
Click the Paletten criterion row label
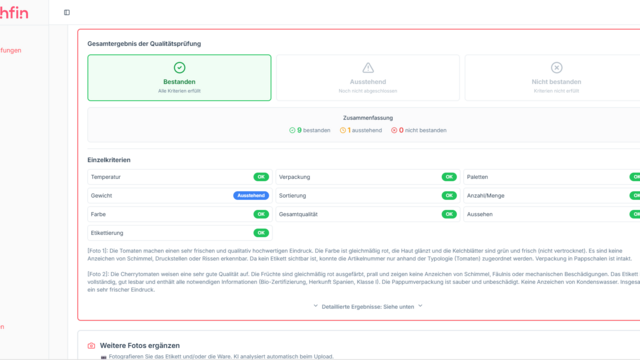pyautogui.click(x=477, y=177)
